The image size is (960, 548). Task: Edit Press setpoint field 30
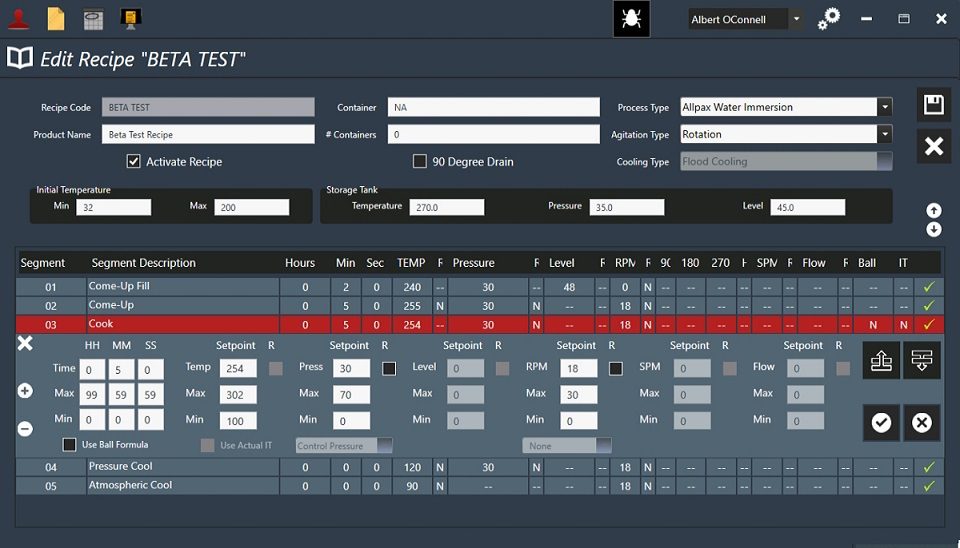click(351, 368)
